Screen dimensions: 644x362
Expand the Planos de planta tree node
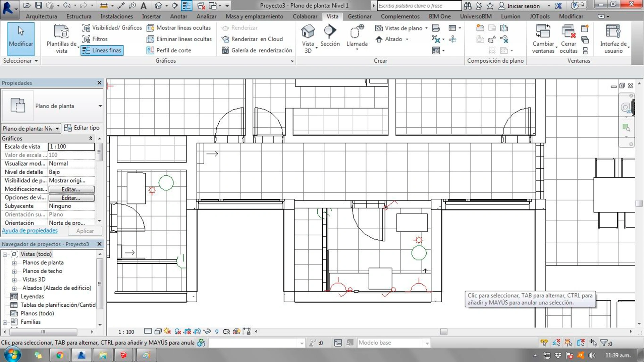click(x=15, y=262)
